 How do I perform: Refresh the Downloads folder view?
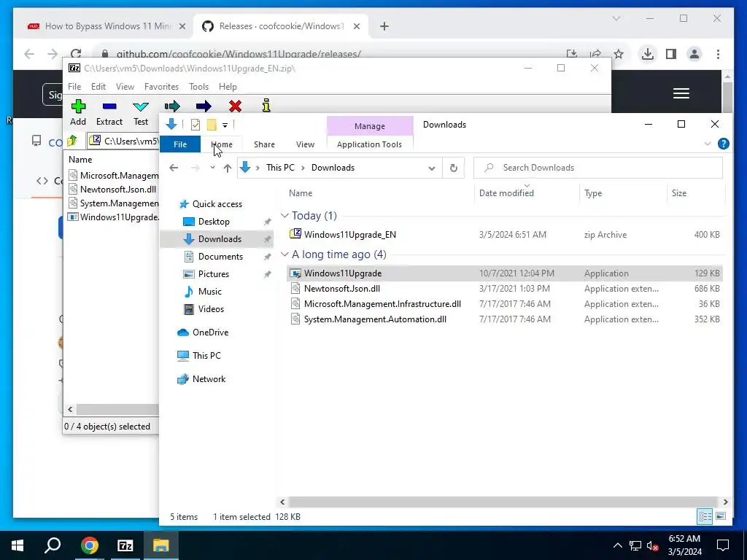pos(454,168)
